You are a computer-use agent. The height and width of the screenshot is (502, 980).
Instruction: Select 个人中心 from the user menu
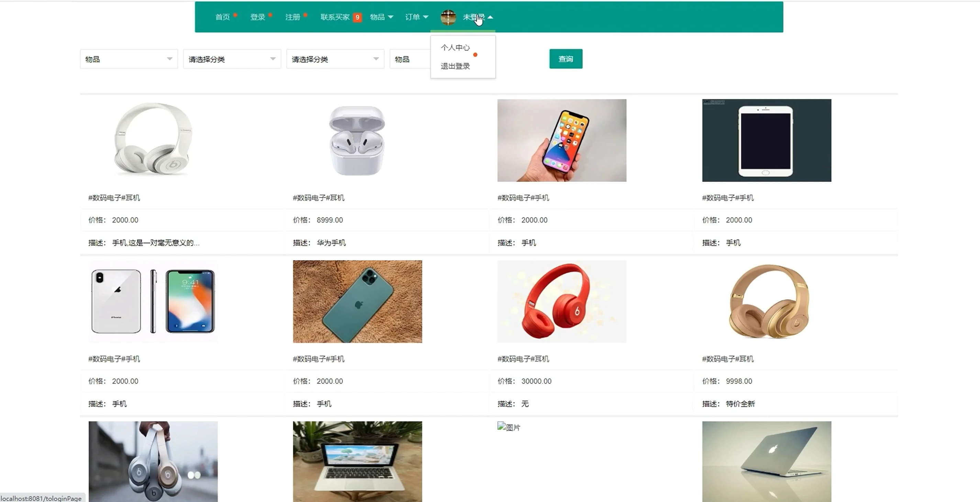click(455, 47)
